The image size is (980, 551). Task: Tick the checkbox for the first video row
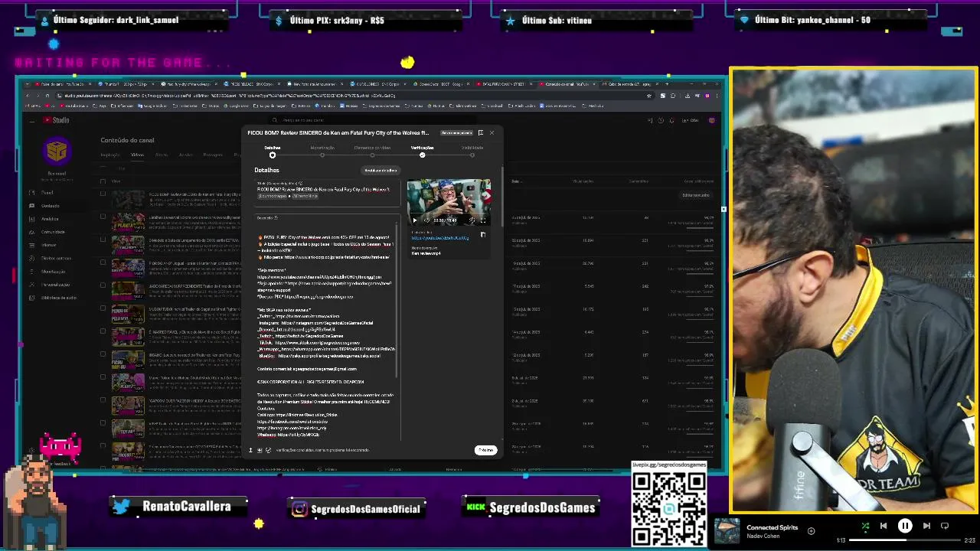pyautogui.click(x=103, y=194)
